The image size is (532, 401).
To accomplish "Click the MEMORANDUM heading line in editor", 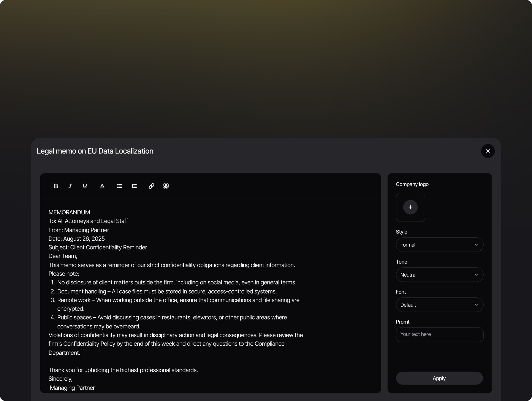I will pos(69,212).
